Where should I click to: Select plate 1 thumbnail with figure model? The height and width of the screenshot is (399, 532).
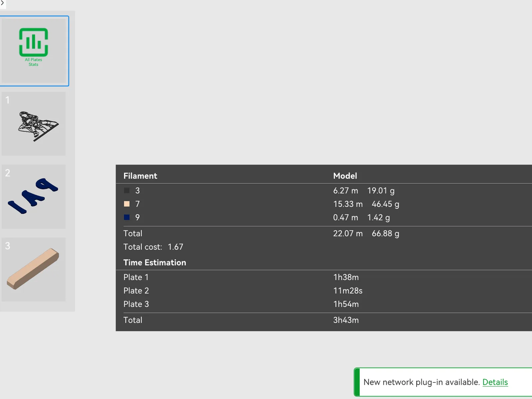tap(34, 124)
